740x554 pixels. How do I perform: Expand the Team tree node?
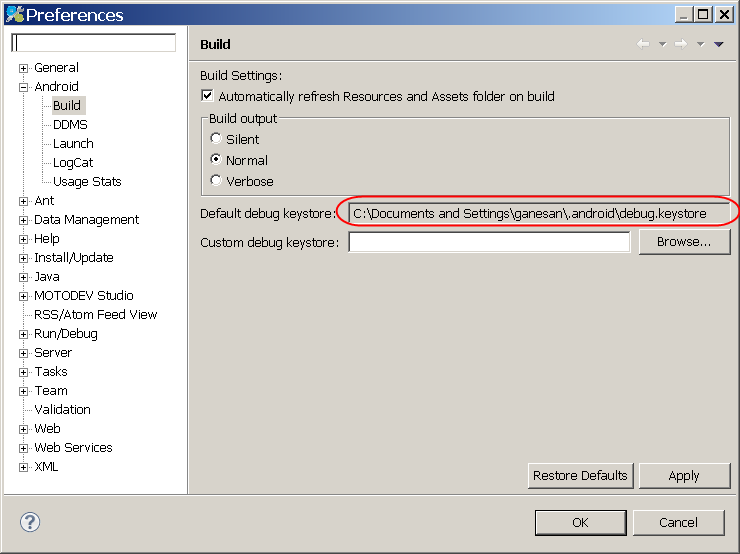(x=23, y=391)
